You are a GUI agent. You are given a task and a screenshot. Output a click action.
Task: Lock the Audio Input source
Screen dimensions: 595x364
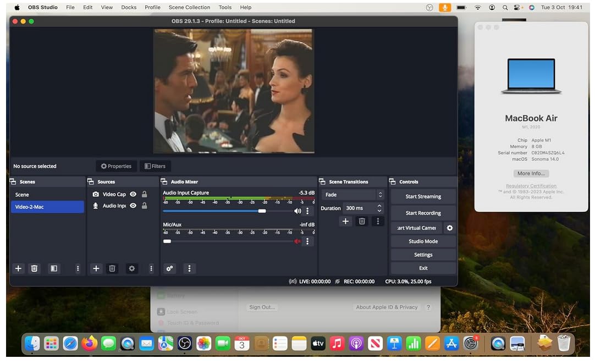click(x=144, y=206)
